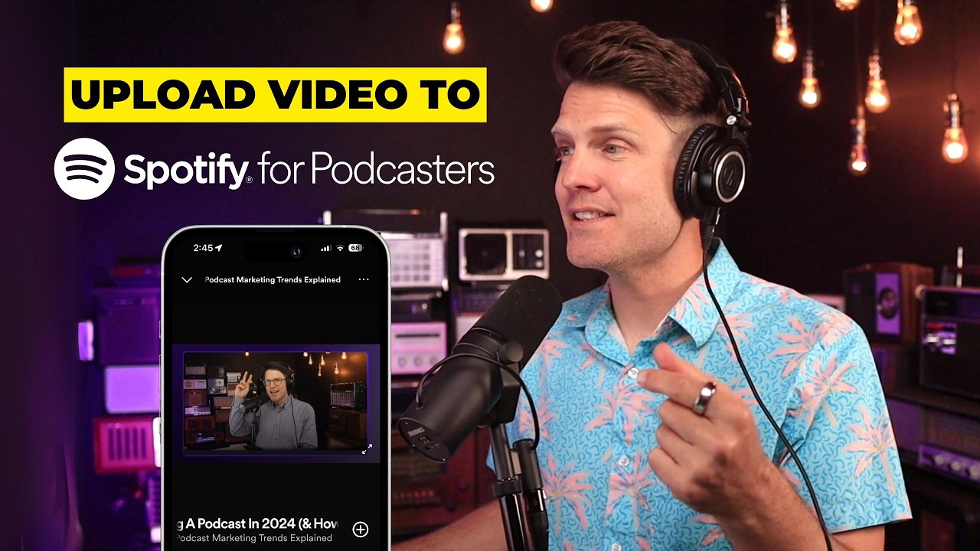Tap the 2:45 clock in status bar

(203, 248)
